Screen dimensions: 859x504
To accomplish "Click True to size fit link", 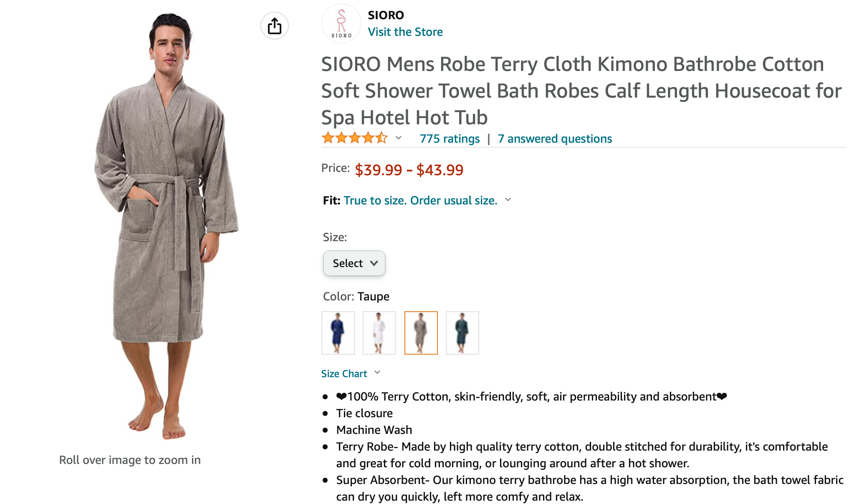I will 420,200.
